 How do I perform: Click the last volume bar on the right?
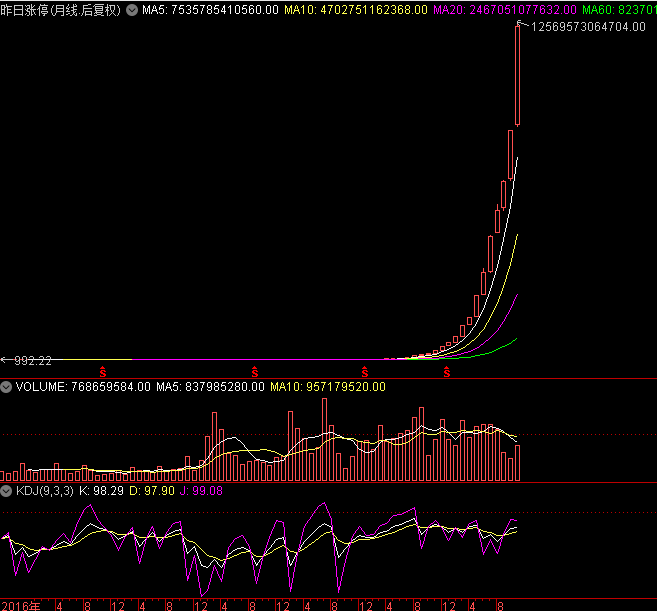click(517, 463)
